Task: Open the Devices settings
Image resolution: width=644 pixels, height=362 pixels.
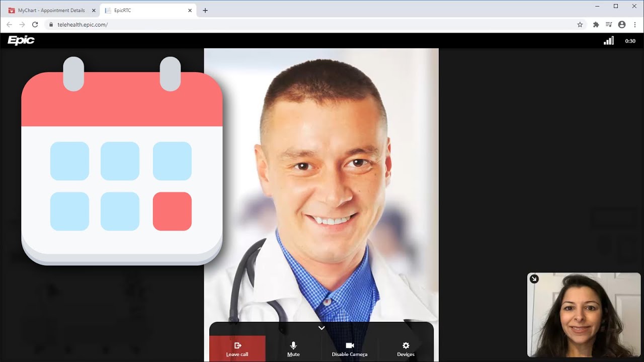Action: tap(406, 348)
